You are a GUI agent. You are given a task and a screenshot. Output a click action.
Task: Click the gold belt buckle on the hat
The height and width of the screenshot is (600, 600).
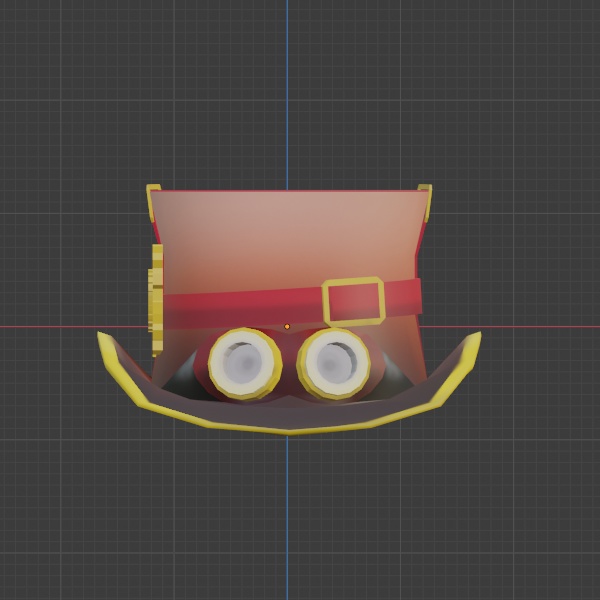coord(353,302)
